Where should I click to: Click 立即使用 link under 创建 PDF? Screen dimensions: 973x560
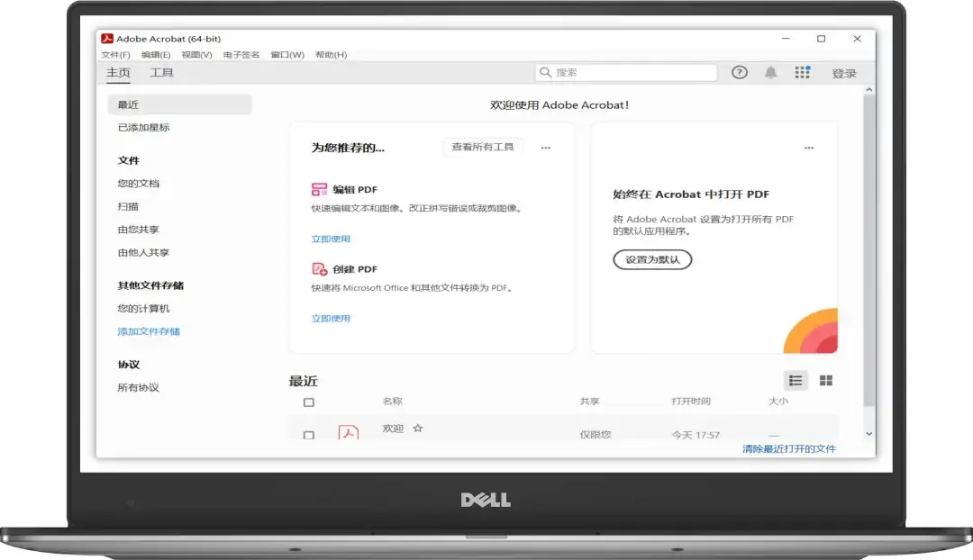(x=331, y=318)
